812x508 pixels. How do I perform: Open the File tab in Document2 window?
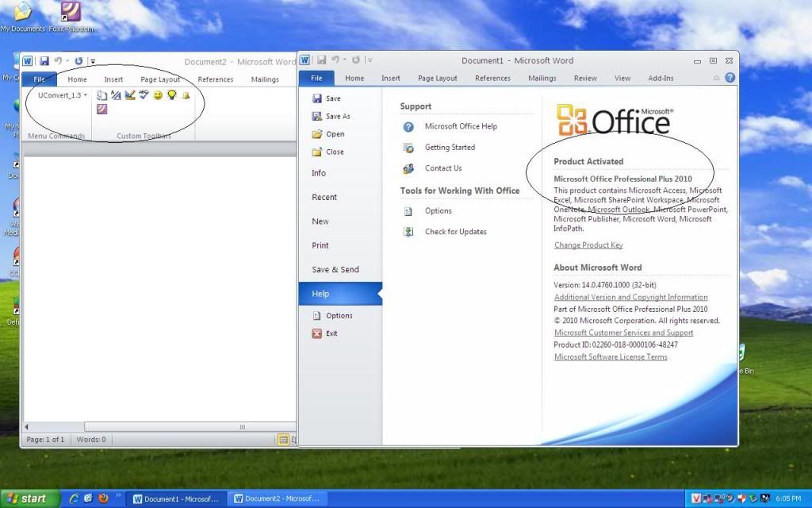40,79
